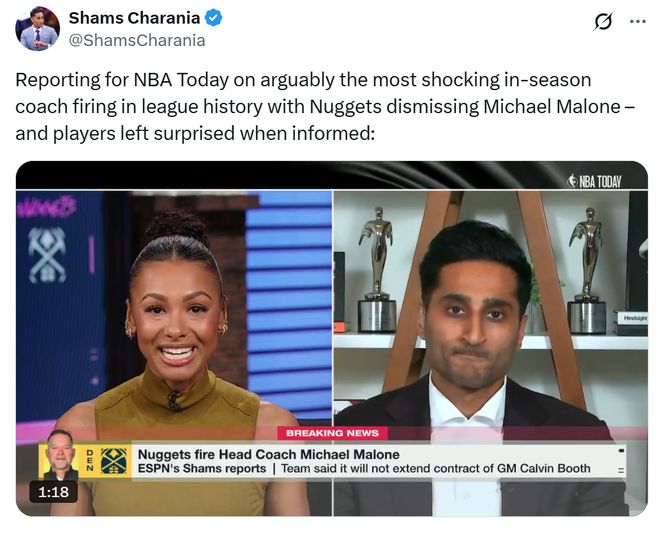Click the reporter's panel of the video

click(490, 353)
